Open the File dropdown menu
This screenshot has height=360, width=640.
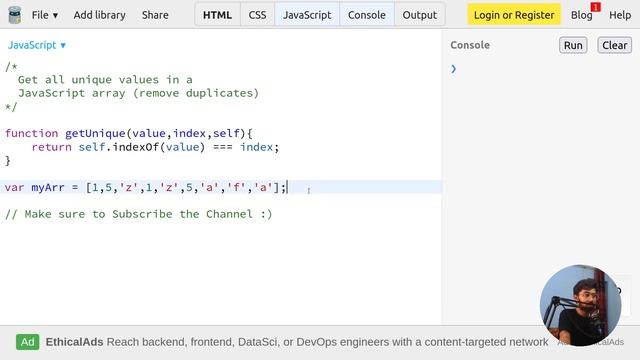44,15
